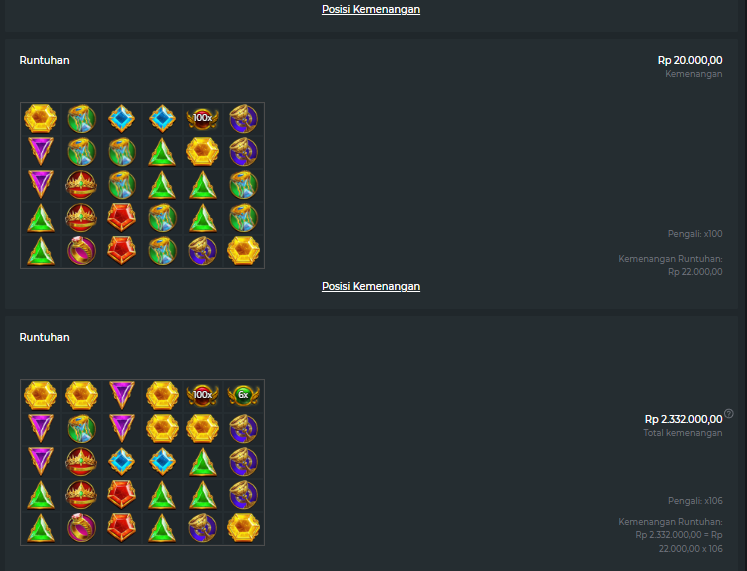The width and height of the screenshot is (747, 571).
Task: Click purple chalice in lower grid's bottom row
Action: click(x=202, y=528)
